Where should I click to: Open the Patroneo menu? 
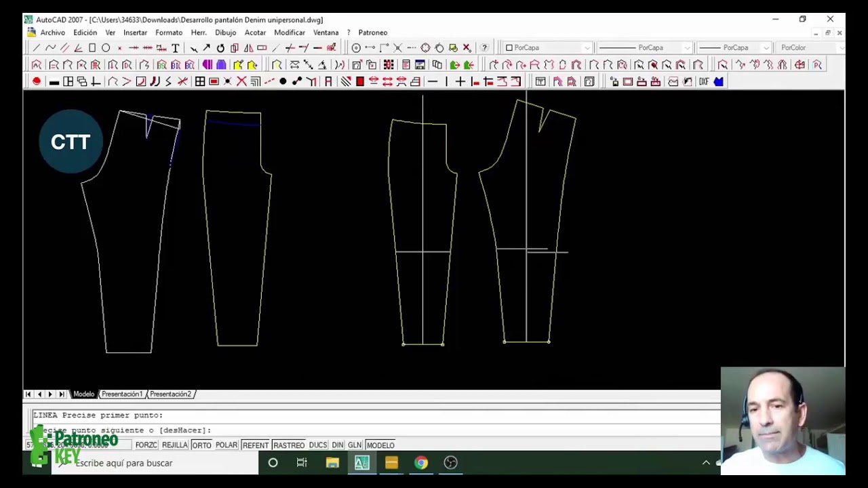pos(372,33)
